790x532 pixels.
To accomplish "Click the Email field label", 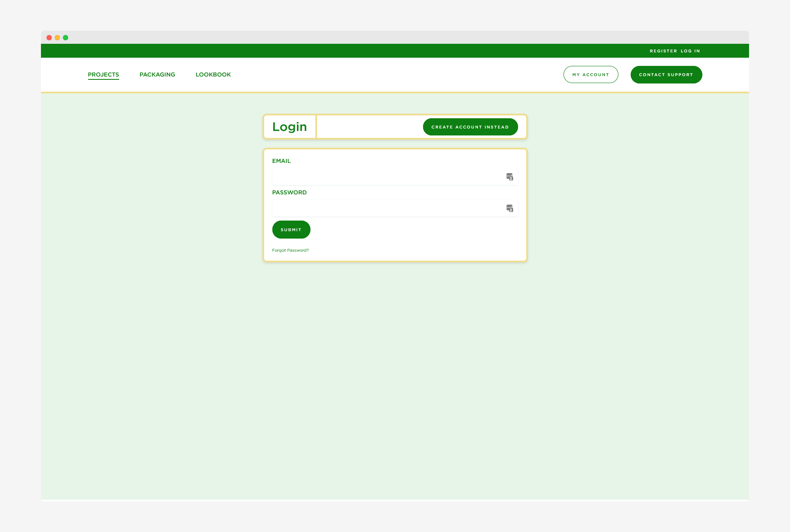I will [281, 161].
